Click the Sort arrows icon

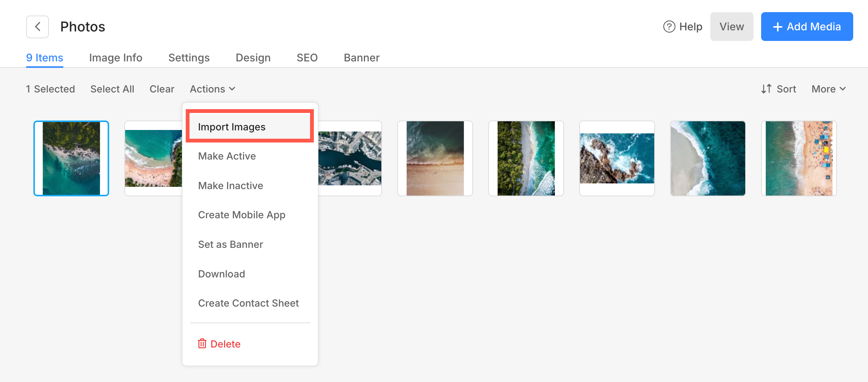tap(766, 89)
